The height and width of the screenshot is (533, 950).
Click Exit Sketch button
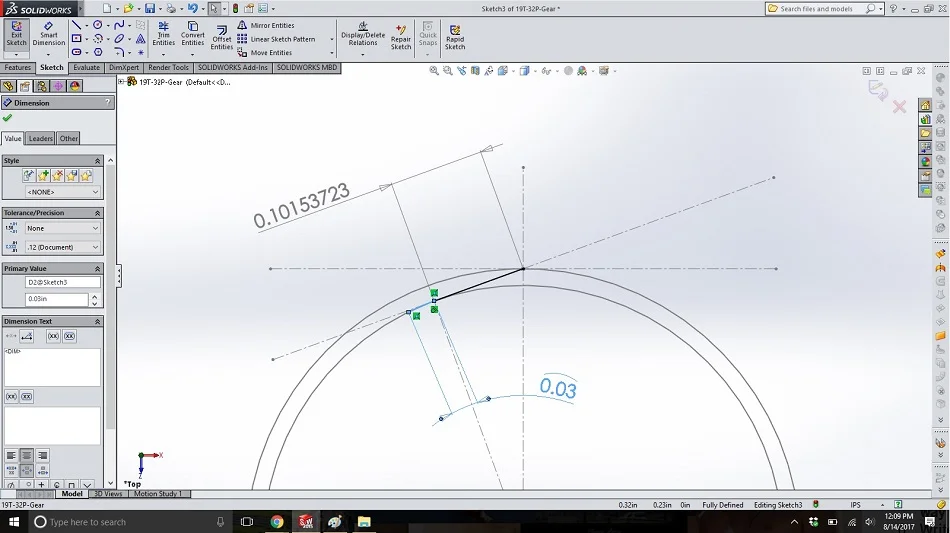(x=16, y=33)
